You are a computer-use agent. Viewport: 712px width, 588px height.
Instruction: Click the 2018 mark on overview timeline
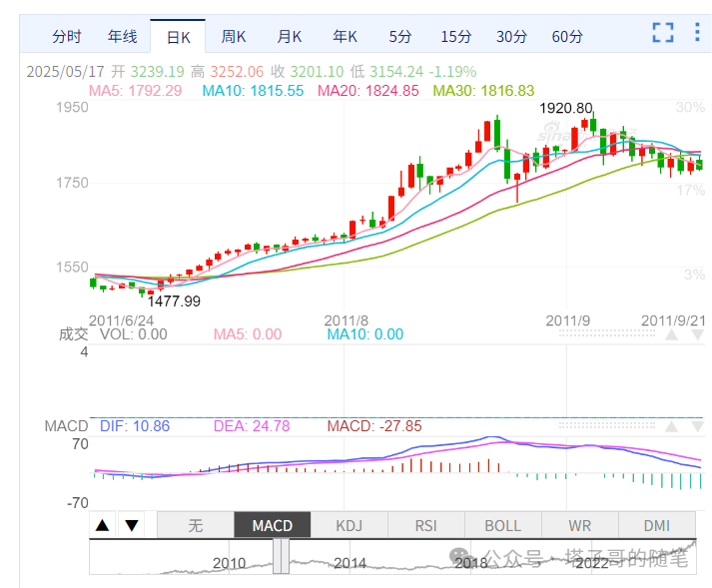(x=471, y=563)
